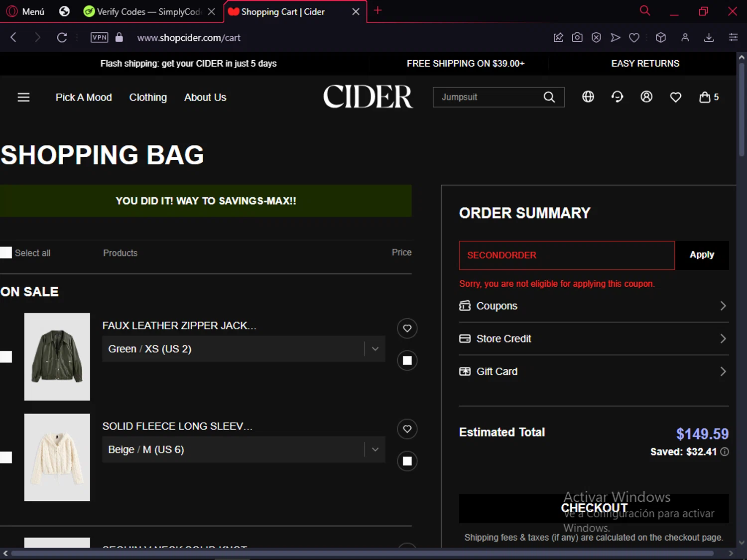Open the Clothing menu
This screenshot has height=560, width=747.
pos(148,98)
